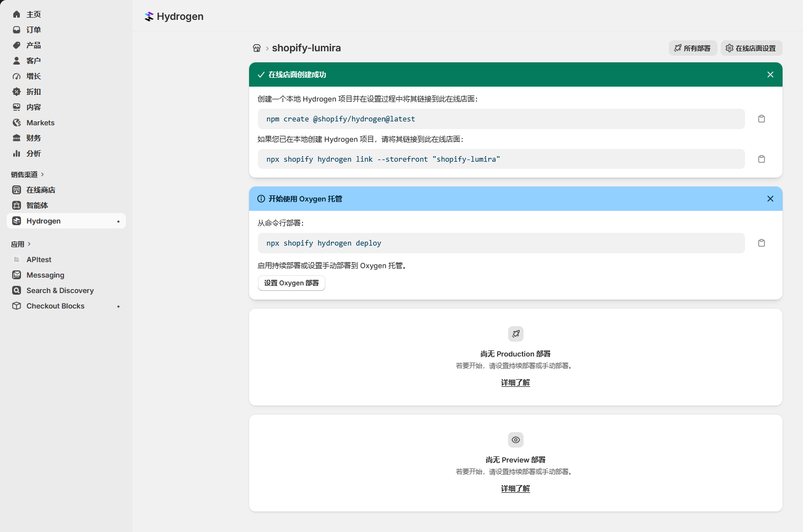
Task: Open the 客户 customers page
Action: click(x=66, y=61)
